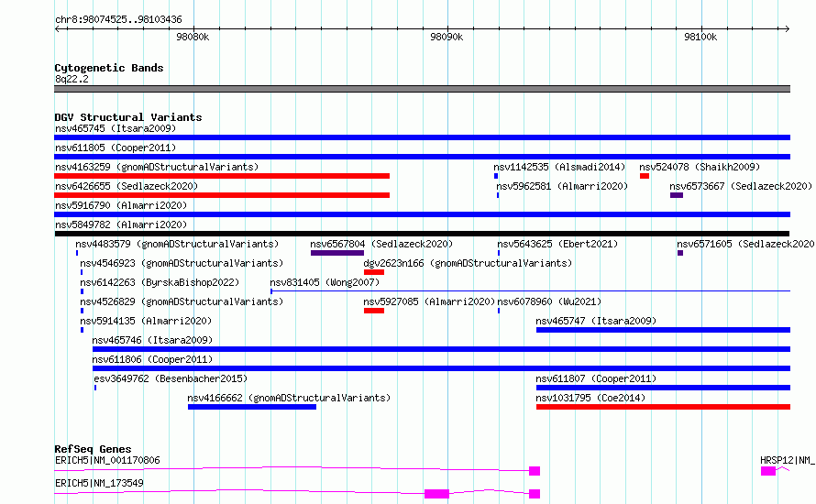
Task: Open nsv6567804 (Sedlazeck2020) label
Action: coord(381,244)
